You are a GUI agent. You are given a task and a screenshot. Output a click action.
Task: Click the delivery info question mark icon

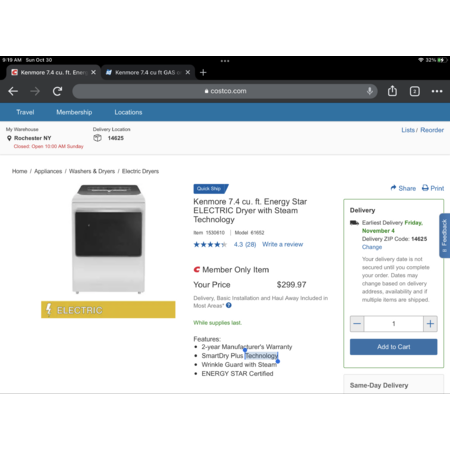tap(229, 305)
